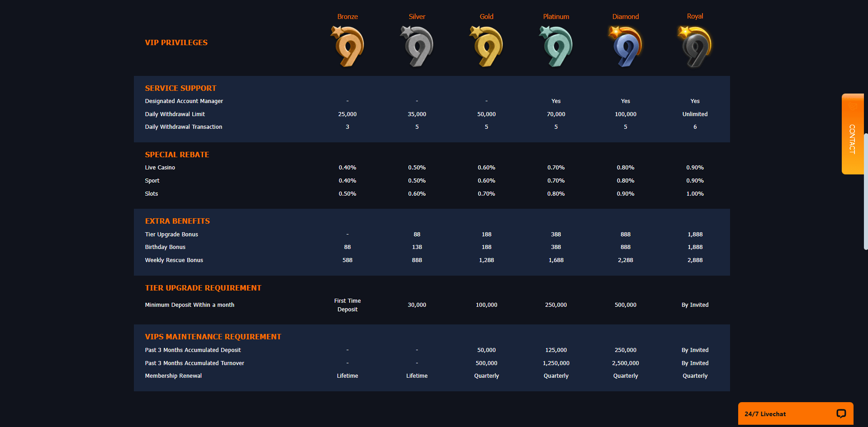Click the By Invited maintenance requirement cell
The width and height of the screenshot is (868, 427).
[x=695, y=350]
